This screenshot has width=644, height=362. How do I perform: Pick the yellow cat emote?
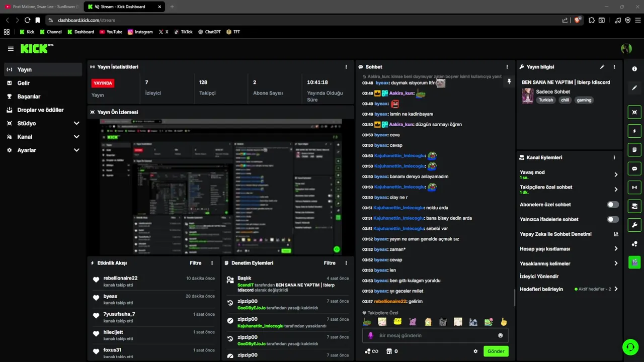click(397, 322)
